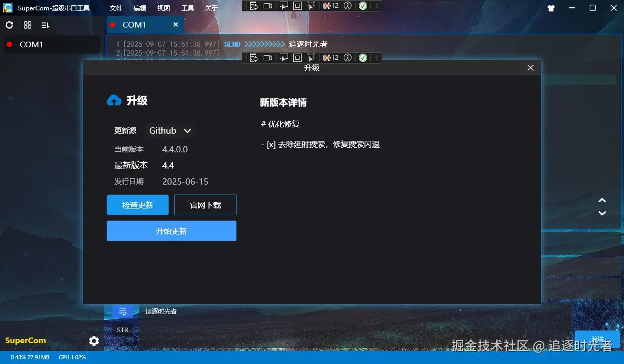The width and height of the screenshot is (624, 364).
Task: Click the SuperCom yellow label
Action: coord(25,341)
